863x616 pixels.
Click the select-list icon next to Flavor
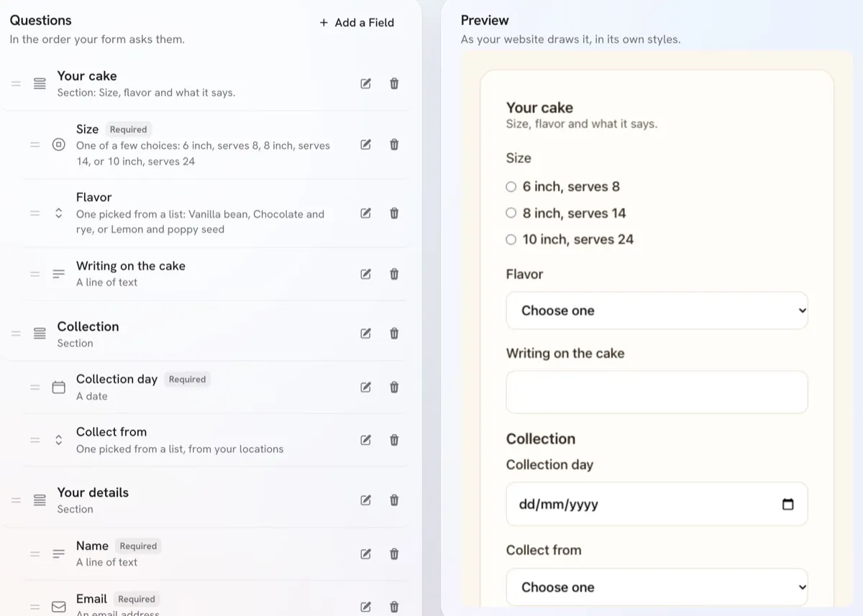(x=59, y=213)
